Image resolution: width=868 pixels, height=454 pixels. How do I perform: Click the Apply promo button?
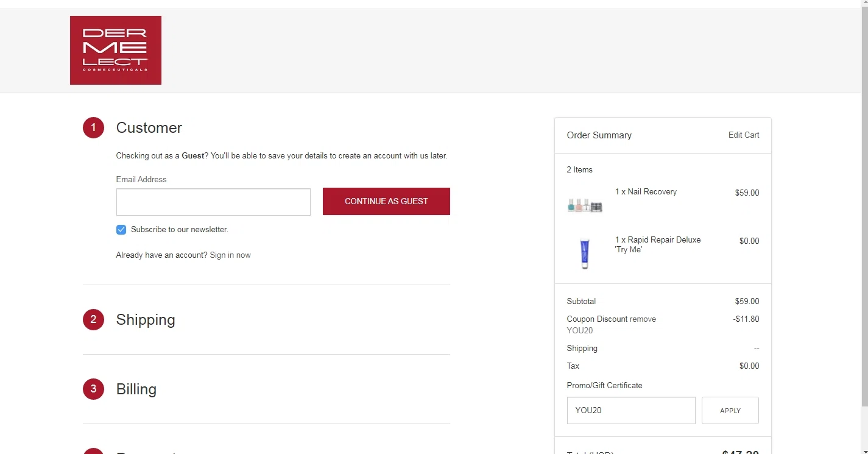coord(730,411)
